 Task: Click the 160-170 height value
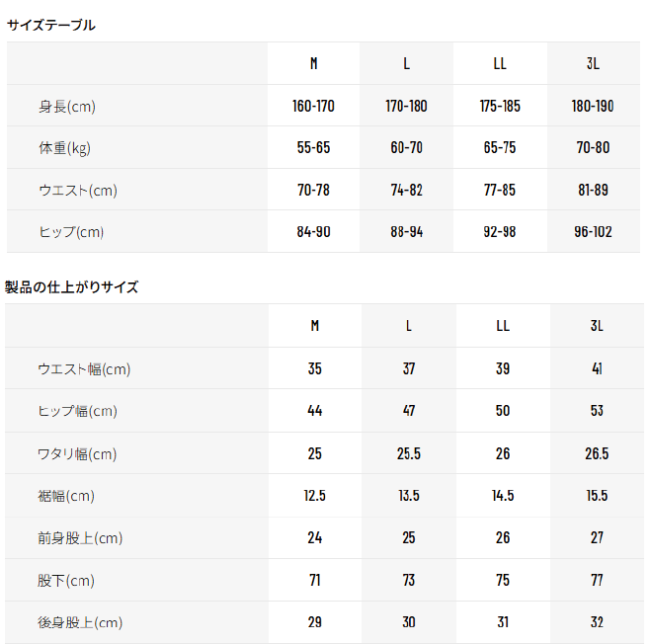click(315, 107)
